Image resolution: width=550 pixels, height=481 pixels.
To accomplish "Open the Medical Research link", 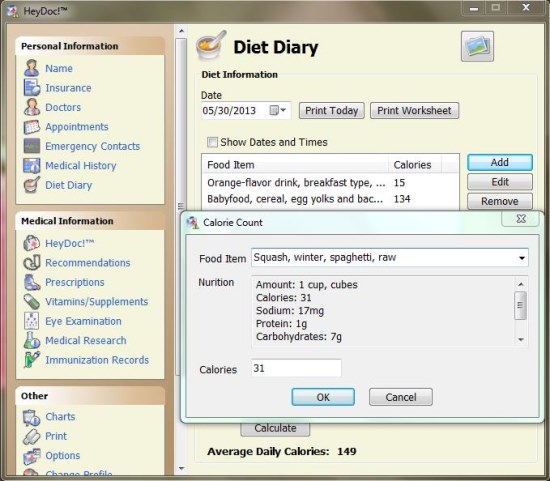I will pyautogui.click(x=86, y=341).
